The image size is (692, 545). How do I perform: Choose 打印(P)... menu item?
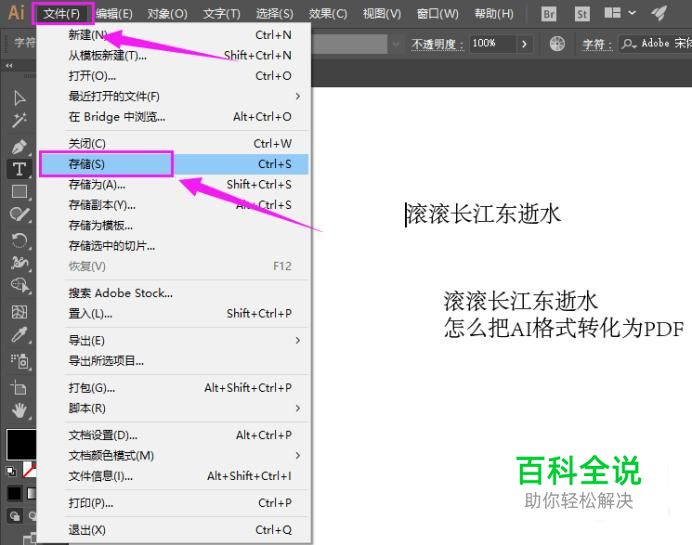pos(174,503)
